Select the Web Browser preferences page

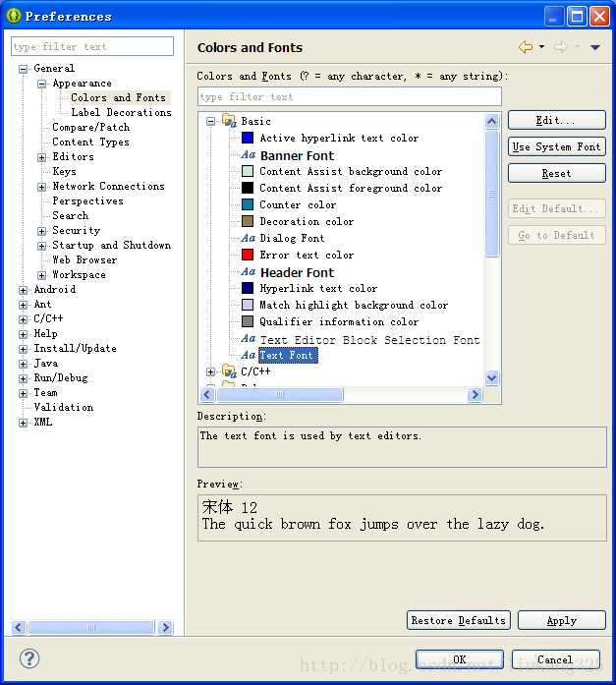[84, 259]
